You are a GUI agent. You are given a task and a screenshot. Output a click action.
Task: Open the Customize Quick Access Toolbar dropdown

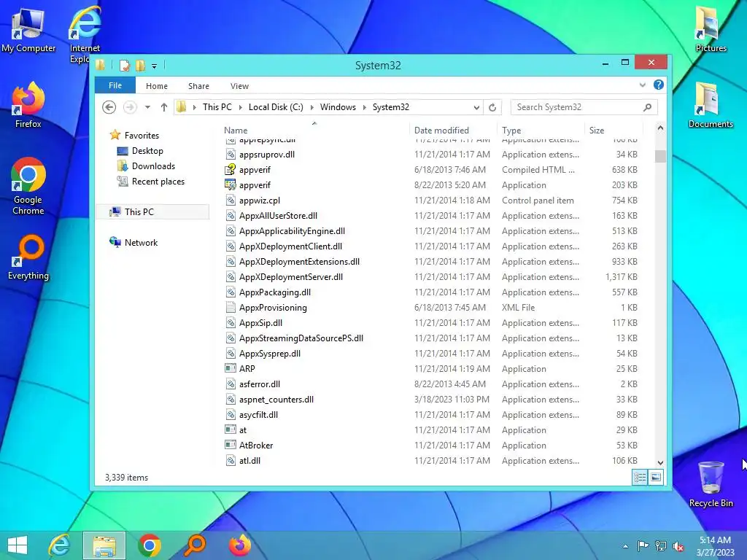coord(155,66)
